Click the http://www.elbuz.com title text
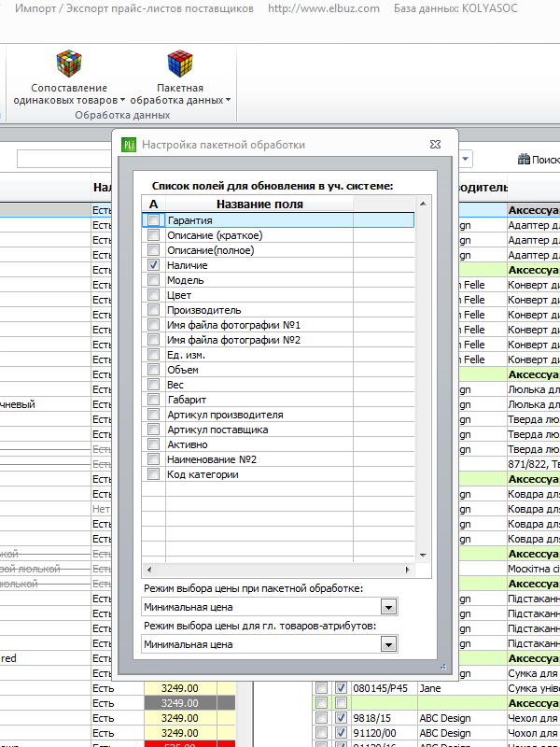Screen dimensions: 560x747 coord(324,8)
